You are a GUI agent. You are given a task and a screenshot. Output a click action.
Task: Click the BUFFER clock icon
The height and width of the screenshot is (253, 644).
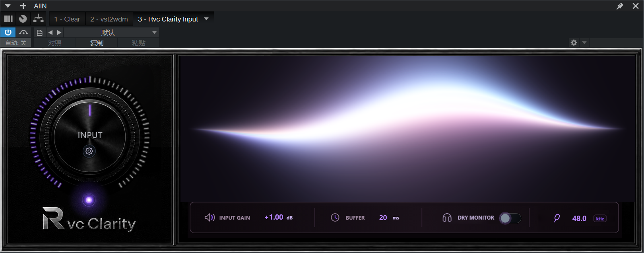tap(335, 218)
